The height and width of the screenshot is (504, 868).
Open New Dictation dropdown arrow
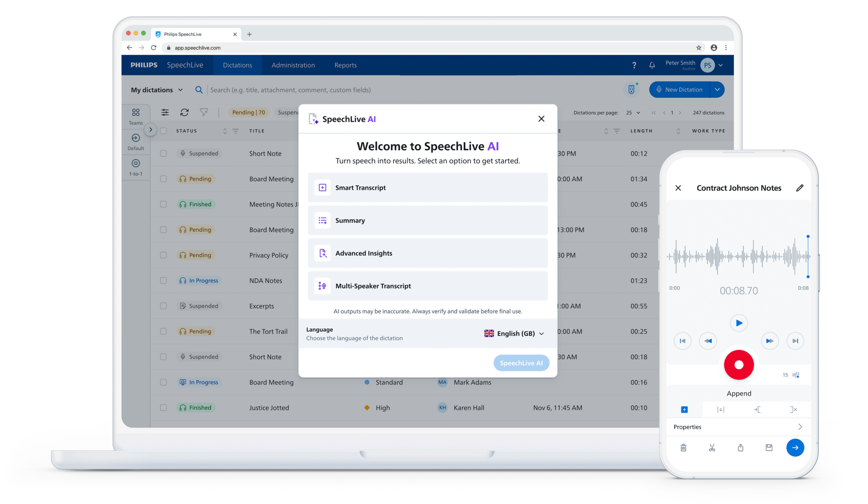click(717, 90)
